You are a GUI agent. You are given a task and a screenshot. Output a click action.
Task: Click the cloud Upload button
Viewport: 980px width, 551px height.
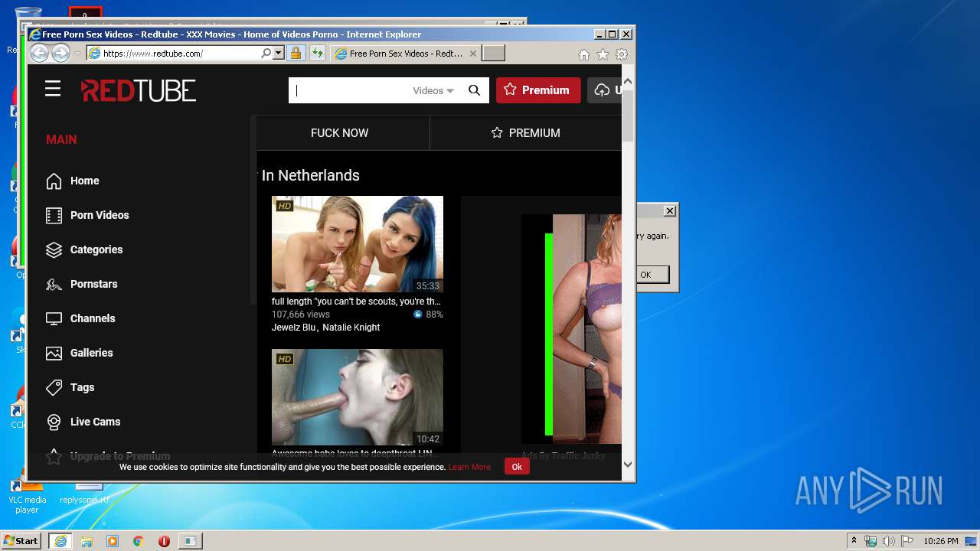(605, 90)
